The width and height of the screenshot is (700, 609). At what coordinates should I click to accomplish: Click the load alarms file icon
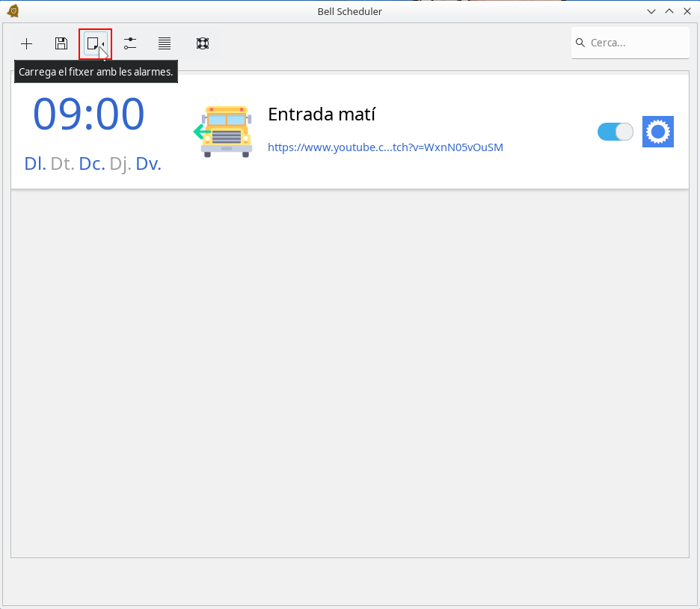[x=95, y=43]
